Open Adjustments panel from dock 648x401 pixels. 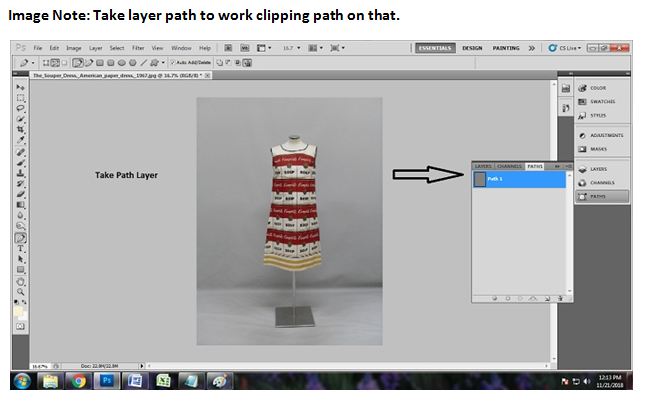point(603,135)
